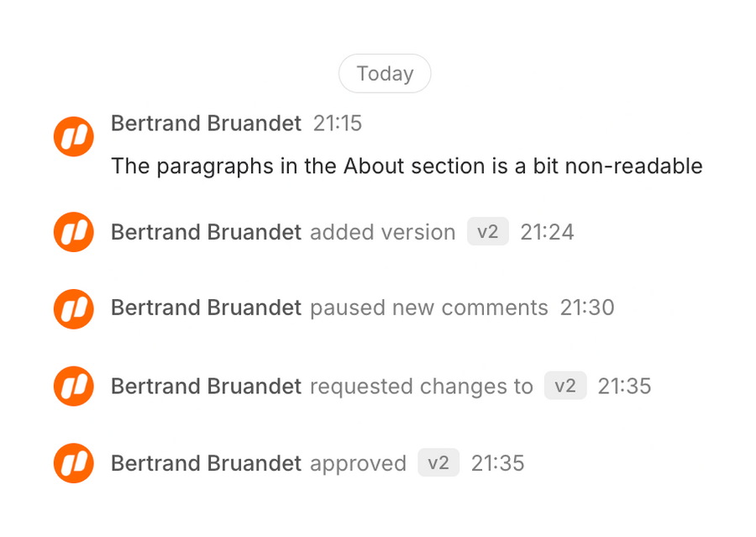Image resolution: width=756 pixels, height=537 pixels.
Task: Click the Today date pill
Action: [x=385, y=74]
